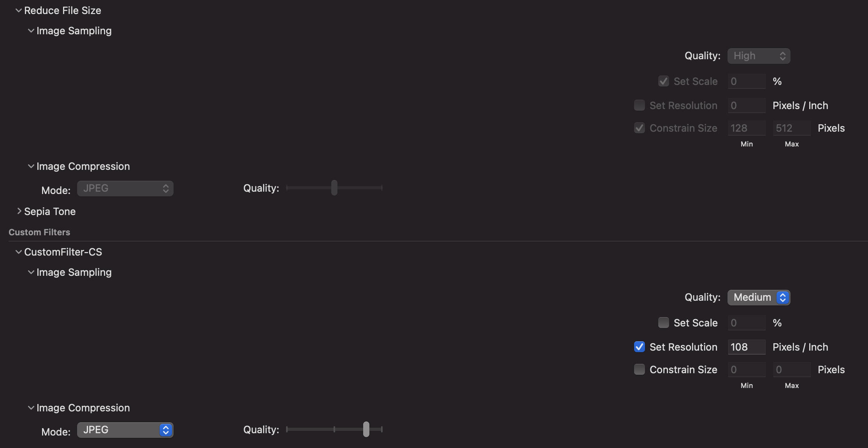Expand the Sepia Tone filter section

coord(18,212)
